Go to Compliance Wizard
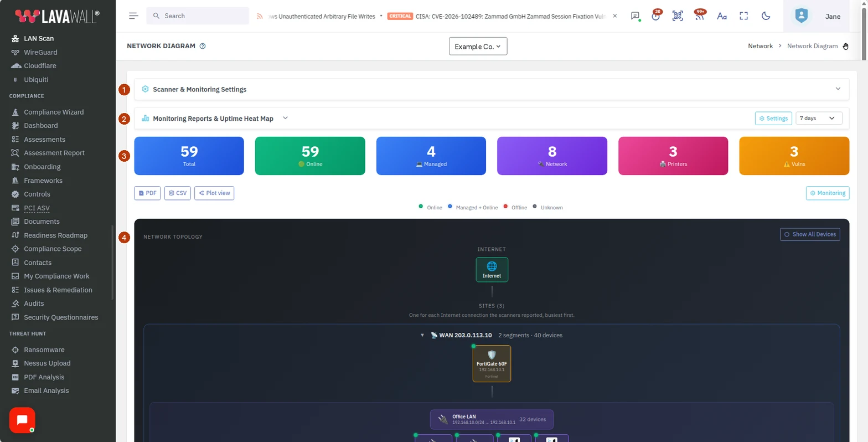 [x=54, y=112]
